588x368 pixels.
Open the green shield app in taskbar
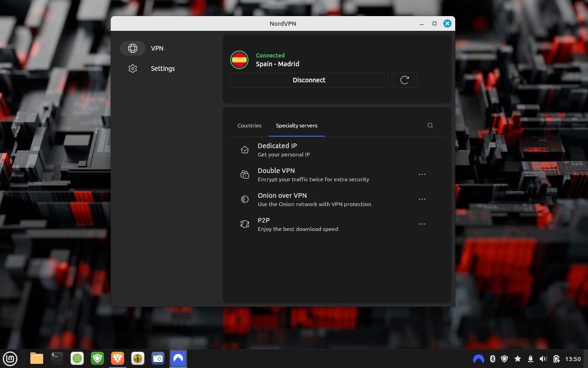point(97,358)
